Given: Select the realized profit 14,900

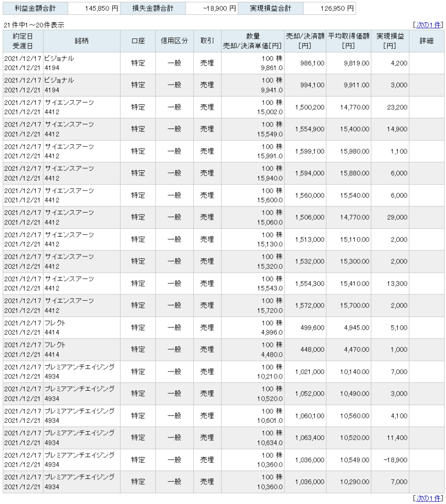Looking at the screenshot, I should (397, 129).
